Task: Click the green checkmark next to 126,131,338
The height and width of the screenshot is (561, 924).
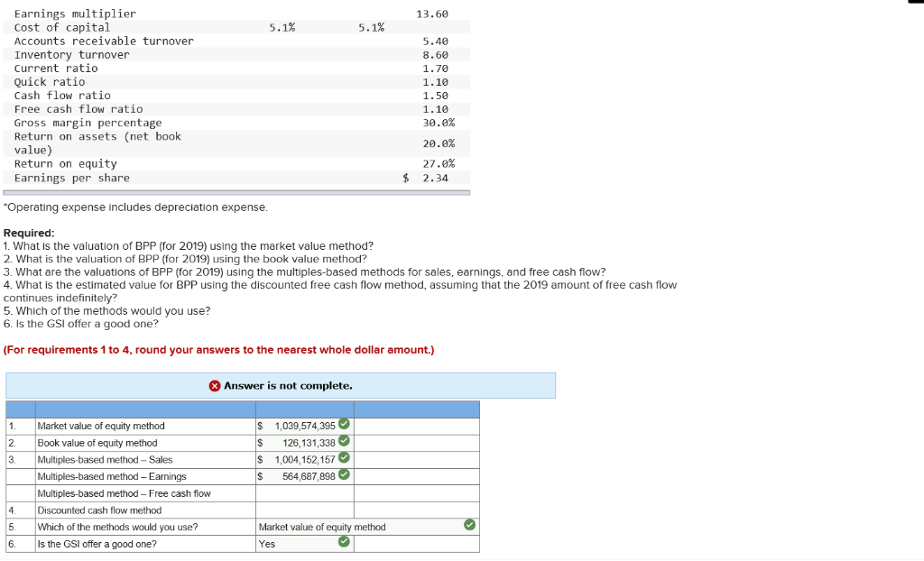Action: [344, 441]
